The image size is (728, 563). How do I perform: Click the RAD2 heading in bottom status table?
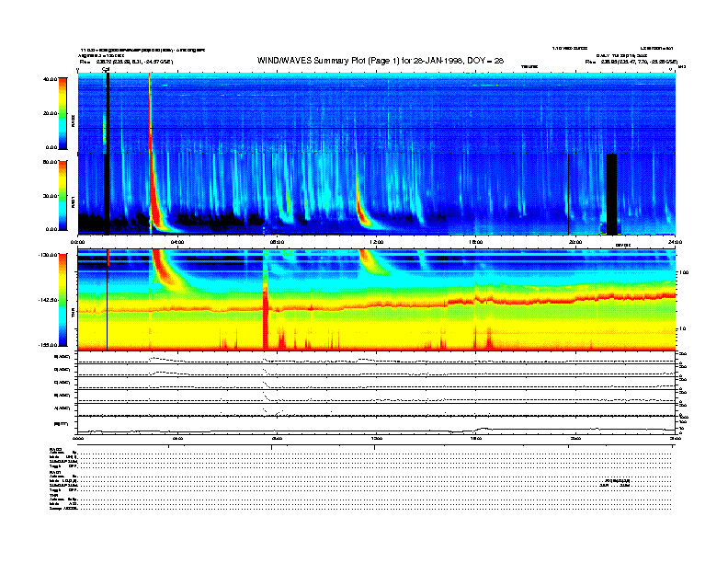coord(55,449)
